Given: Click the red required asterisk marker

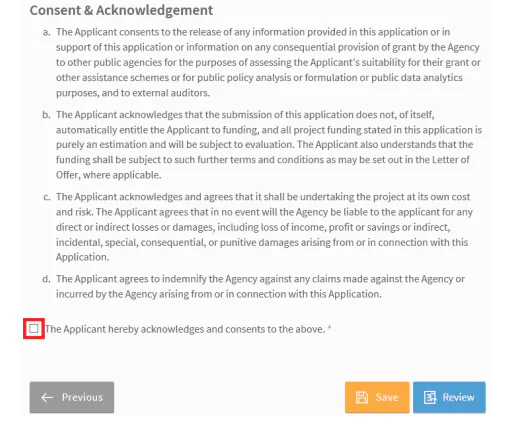Looking at the screenshot, I should [329, 328].
